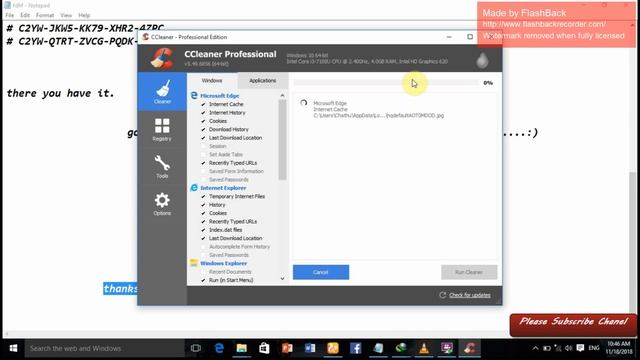Click the Windows Explorer section folder icon
Screen dimensions: 640x360
(x=194, y=263)
